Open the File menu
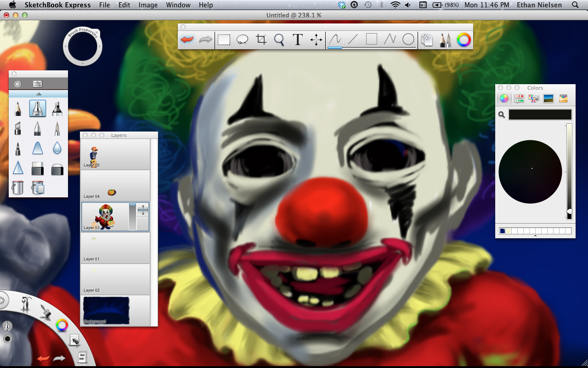The image size is (588, 368). point(104,5)
